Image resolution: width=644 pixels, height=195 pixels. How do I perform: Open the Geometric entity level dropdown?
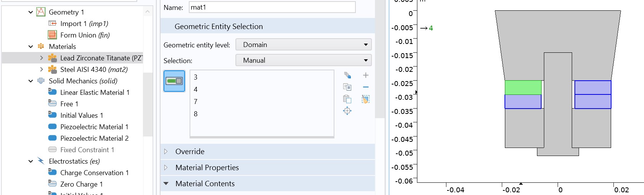click(x=303, y=45)
